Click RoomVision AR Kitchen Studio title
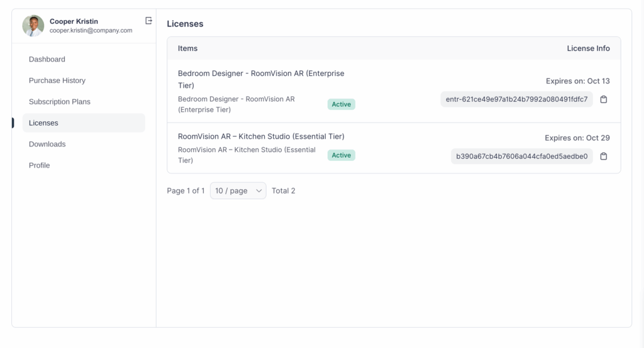 point(261,136)
